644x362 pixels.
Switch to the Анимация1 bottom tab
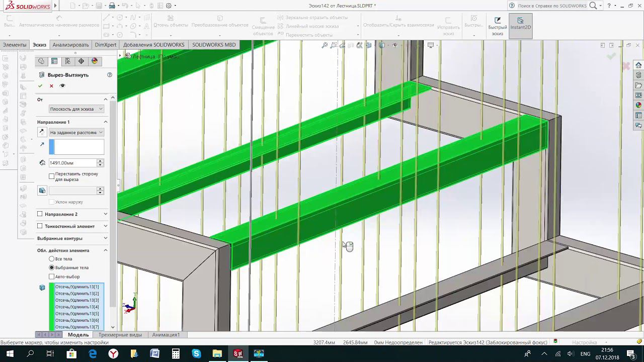166,335
